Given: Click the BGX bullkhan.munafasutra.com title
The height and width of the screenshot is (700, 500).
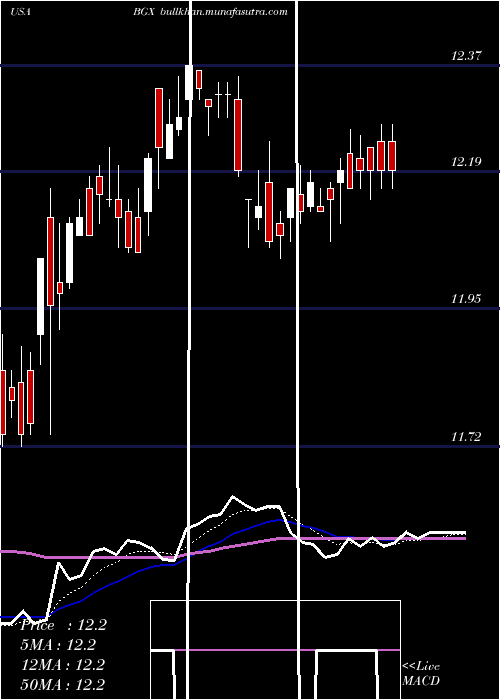Looking at the screenshot, I should pyautogui.click(x=210, y=12).
